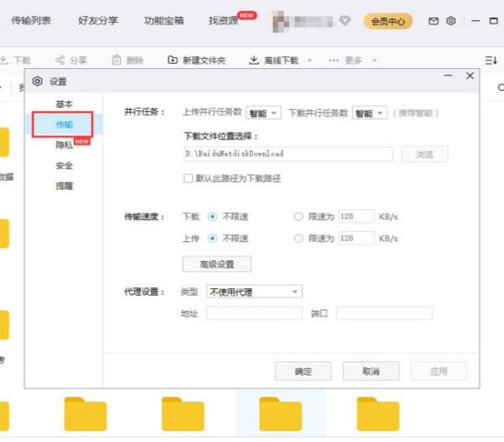Select the second full yellow folder in bottom row

(x=183, y=414)
